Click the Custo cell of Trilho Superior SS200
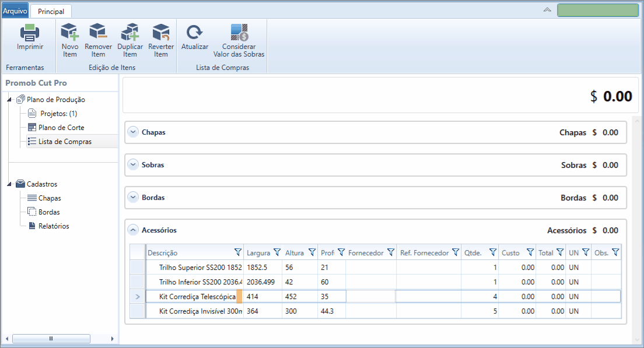Screen dimensions: 644x348 pos(517,267)
